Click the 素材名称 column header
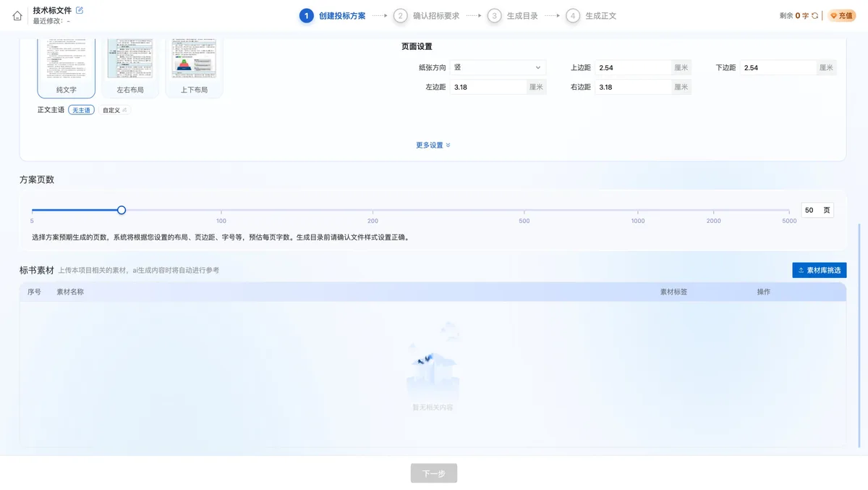Screen dimensions: 868x490 (x=70, y=292)
